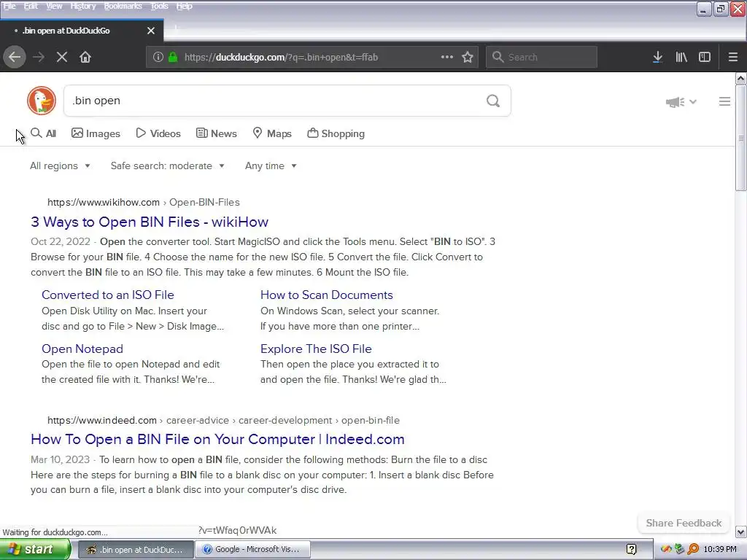Switch to Images results tab
The width and height of the screenshot is (747, 560).
point(96,133)
